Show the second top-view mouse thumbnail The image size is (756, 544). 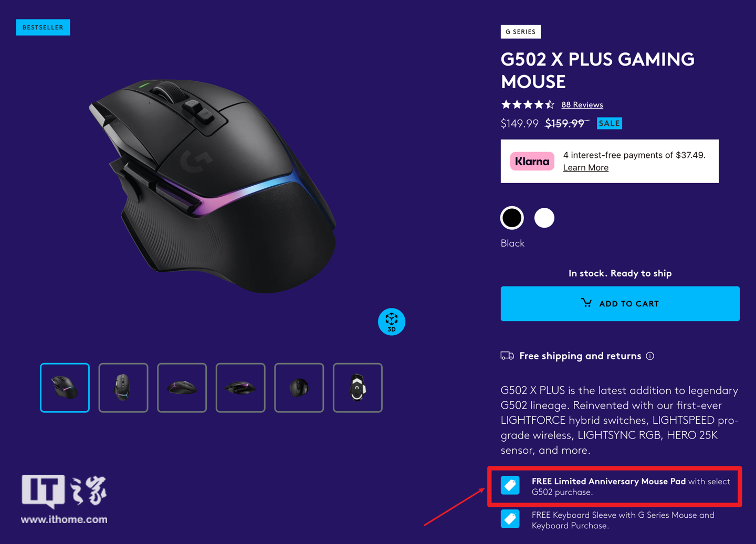pos(123,388)
